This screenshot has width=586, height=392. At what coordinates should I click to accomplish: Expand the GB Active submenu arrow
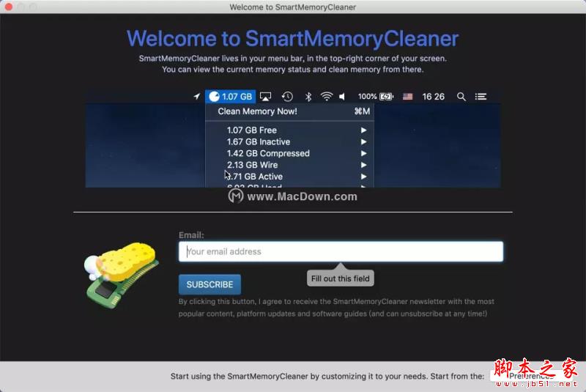click(363, 177)
